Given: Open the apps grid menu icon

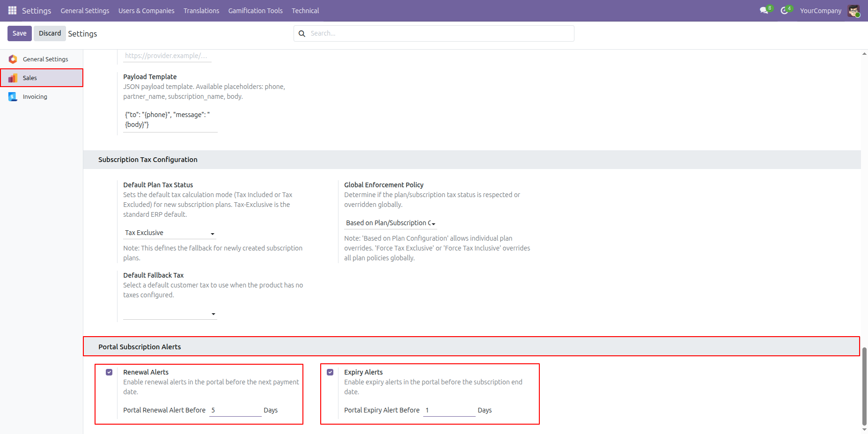Looking at the screenshot, I should tap(12, 10).
